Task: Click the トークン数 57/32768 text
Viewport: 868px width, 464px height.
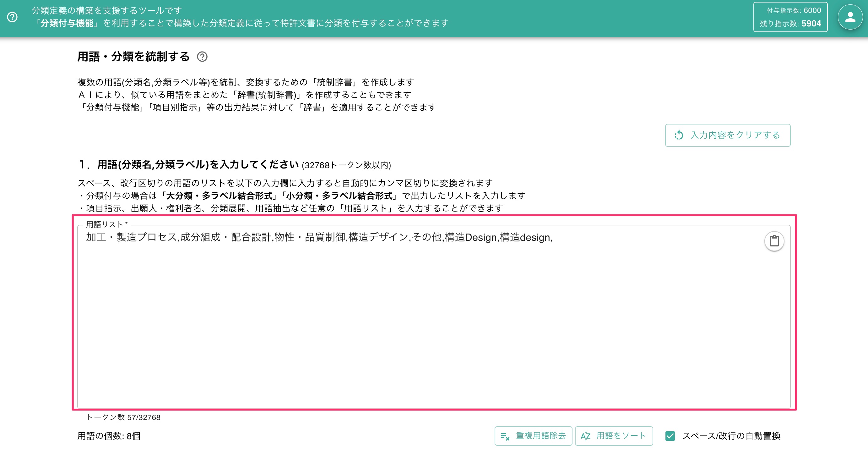Action: (123, 417)
